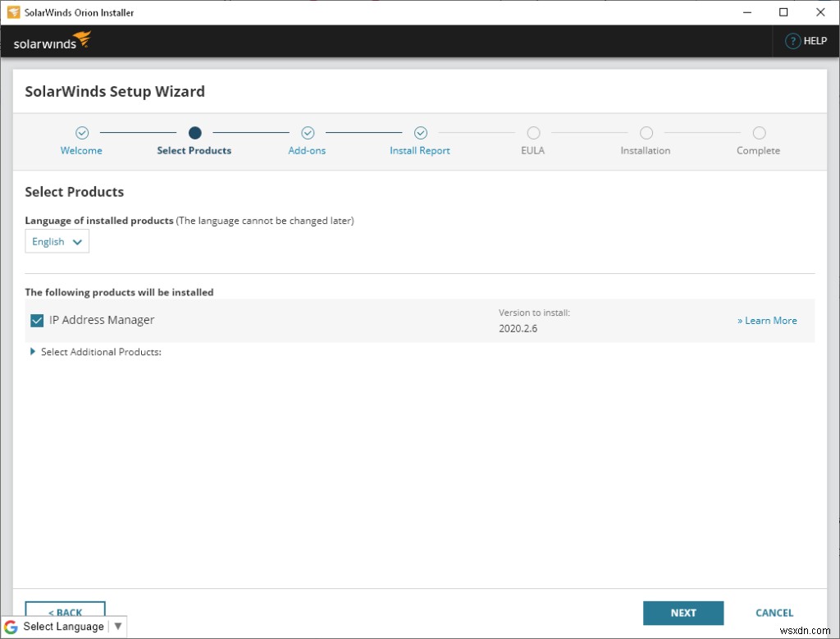Open the Google Select Language dropdown

click(x=64, y=627)
